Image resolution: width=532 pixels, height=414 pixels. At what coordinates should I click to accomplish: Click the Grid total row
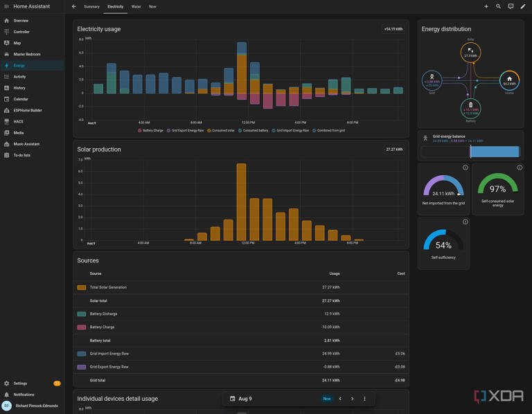[241, 381]
